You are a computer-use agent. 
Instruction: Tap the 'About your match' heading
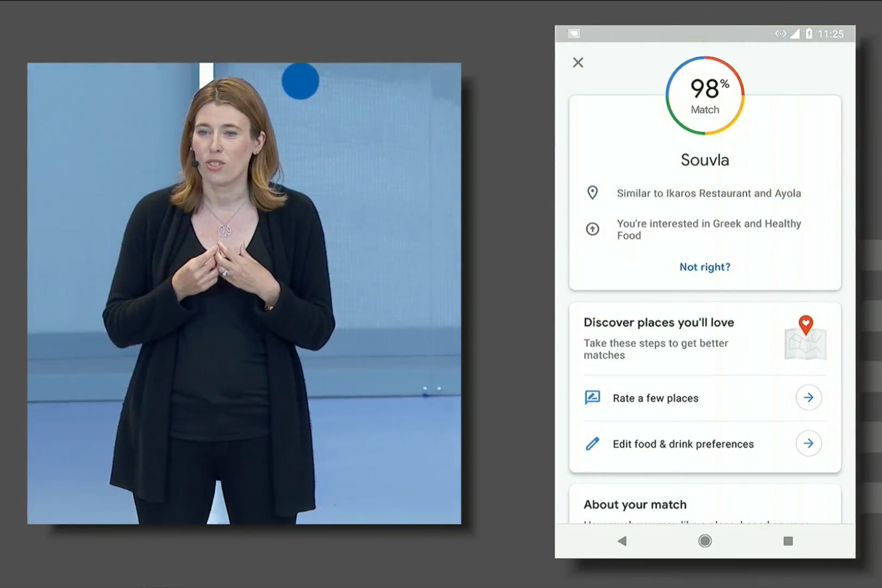(635, 505)
